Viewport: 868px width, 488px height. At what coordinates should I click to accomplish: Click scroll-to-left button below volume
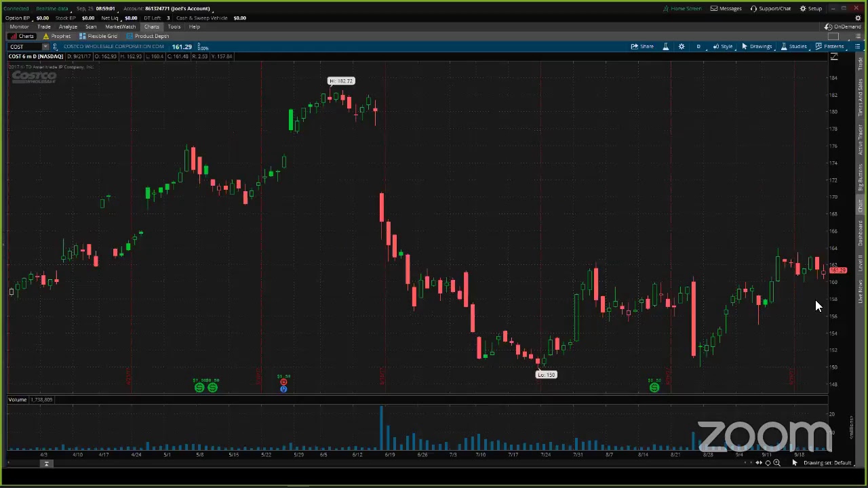(47, 464)
